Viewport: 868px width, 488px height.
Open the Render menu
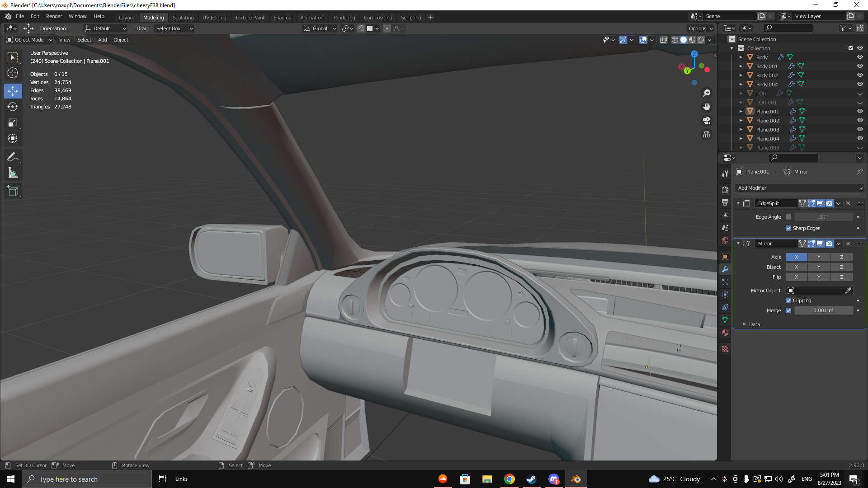pos(54,16)
